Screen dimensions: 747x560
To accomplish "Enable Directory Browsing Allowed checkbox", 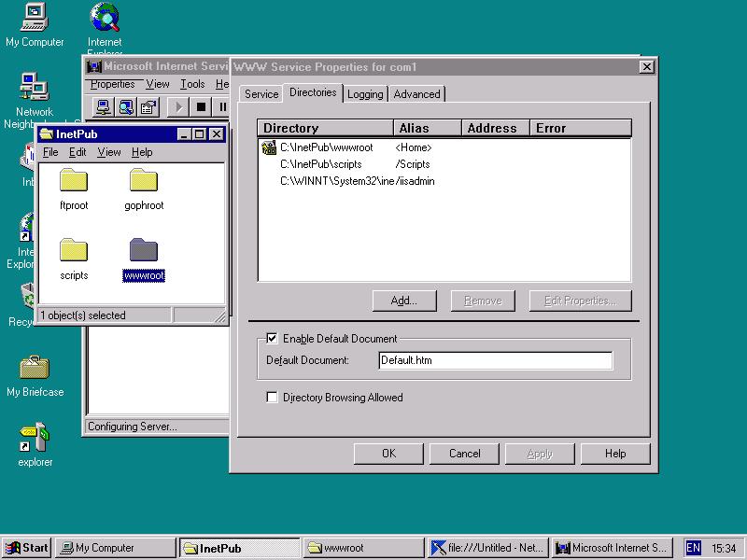I will 273,398.
